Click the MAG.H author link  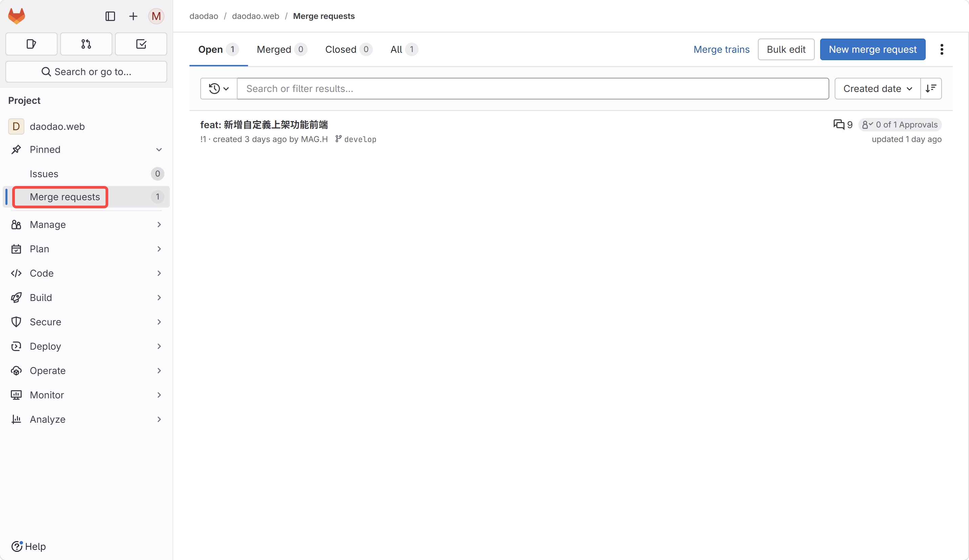(314, 139)
